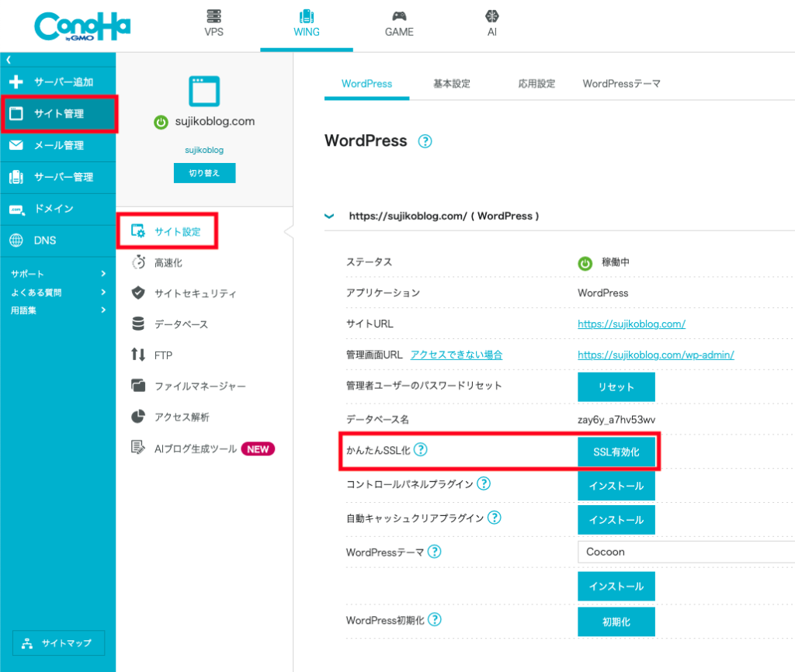The width and height of the screenshot is (795, 672).
Task: Click the document icon for AIブログ生成ツール
Action: [x=138, y=448]
